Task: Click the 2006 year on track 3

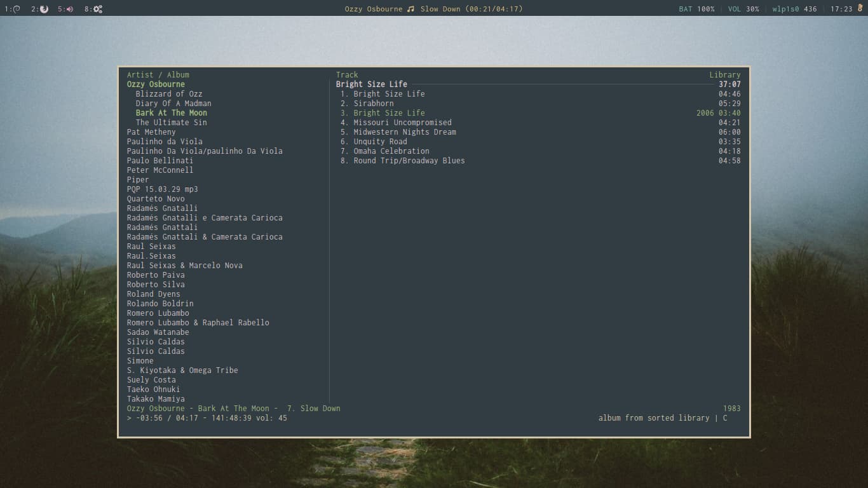Action: (x=705, y=112)
